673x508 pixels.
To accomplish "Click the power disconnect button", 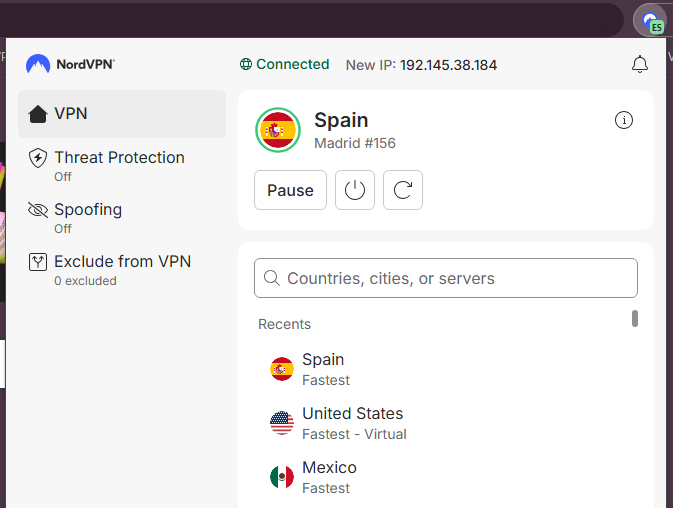I will tap(355, 190).
